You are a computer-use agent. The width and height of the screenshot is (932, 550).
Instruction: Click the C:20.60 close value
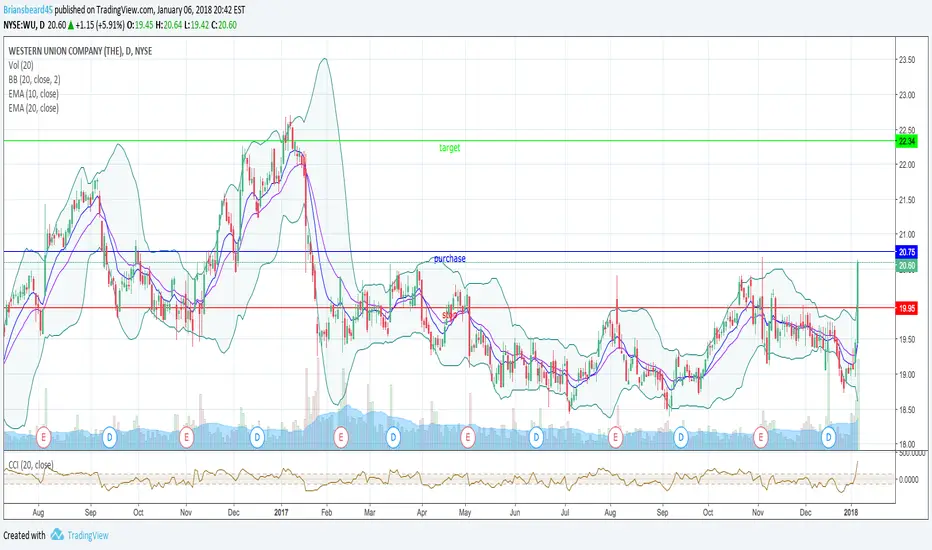(224, 25)
